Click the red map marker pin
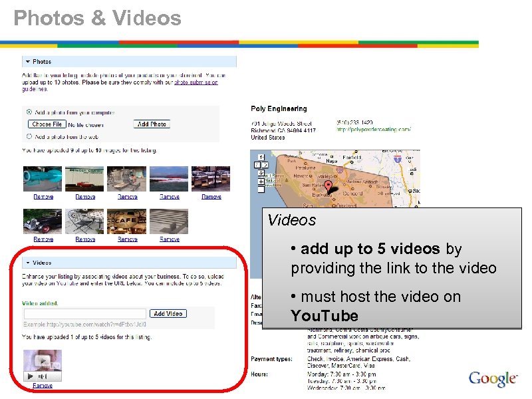Viewport: 532px width, 399px height. pyautogui.click(x=329, y=186)
